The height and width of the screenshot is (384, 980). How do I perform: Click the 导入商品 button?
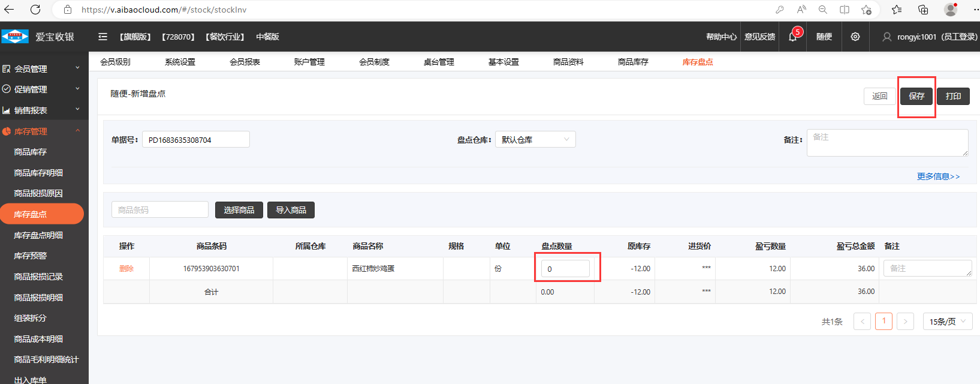point(291,210)
